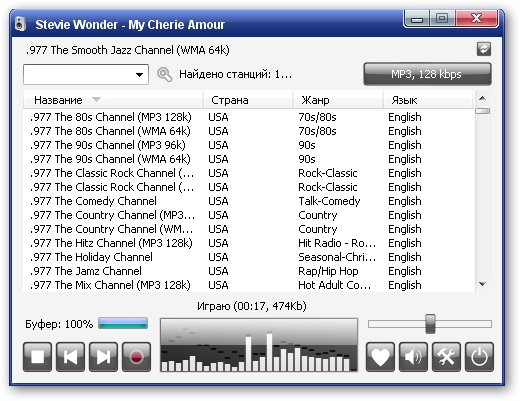This screenshot has height=401, width=520.
Task: Click the station list scrollbar down arrow
Action: (482, 284)
